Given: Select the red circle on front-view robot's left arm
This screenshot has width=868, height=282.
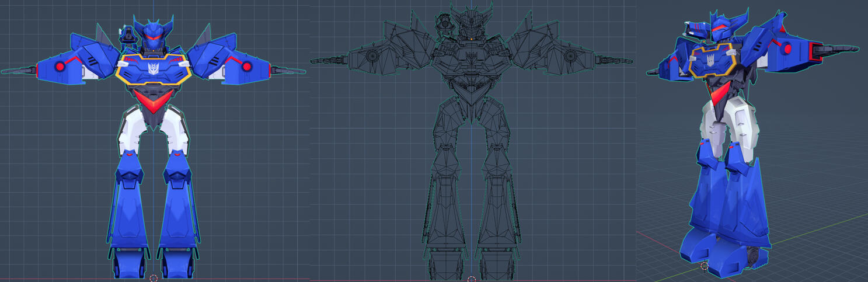Looking at the screenshot, I should click(60, 67).
